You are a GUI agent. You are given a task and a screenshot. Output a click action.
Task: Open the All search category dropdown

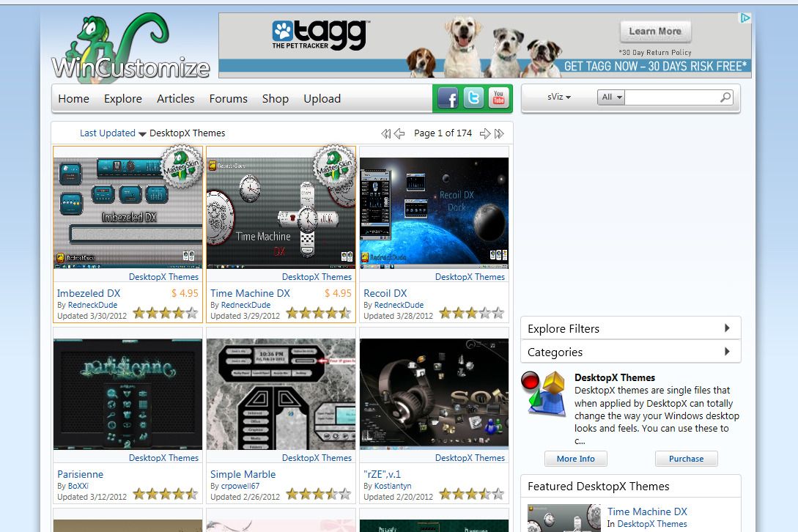pyautogui.click(x=610, y=97)
